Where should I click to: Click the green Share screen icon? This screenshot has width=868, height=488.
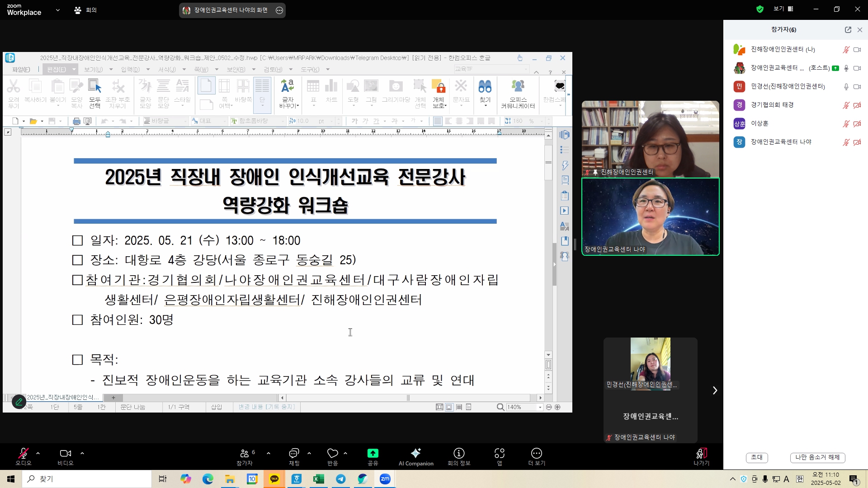click(373, 454)
